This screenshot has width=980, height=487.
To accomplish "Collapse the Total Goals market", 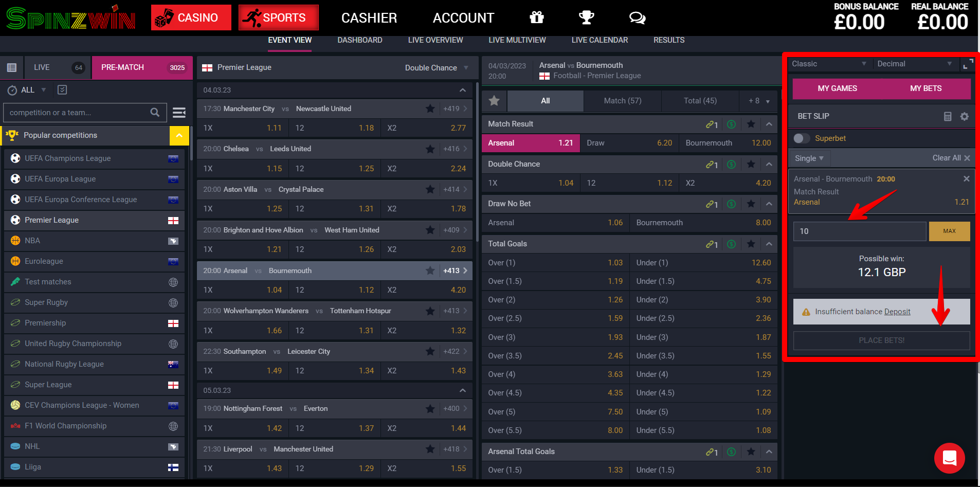I will click(x=769, y=244).
